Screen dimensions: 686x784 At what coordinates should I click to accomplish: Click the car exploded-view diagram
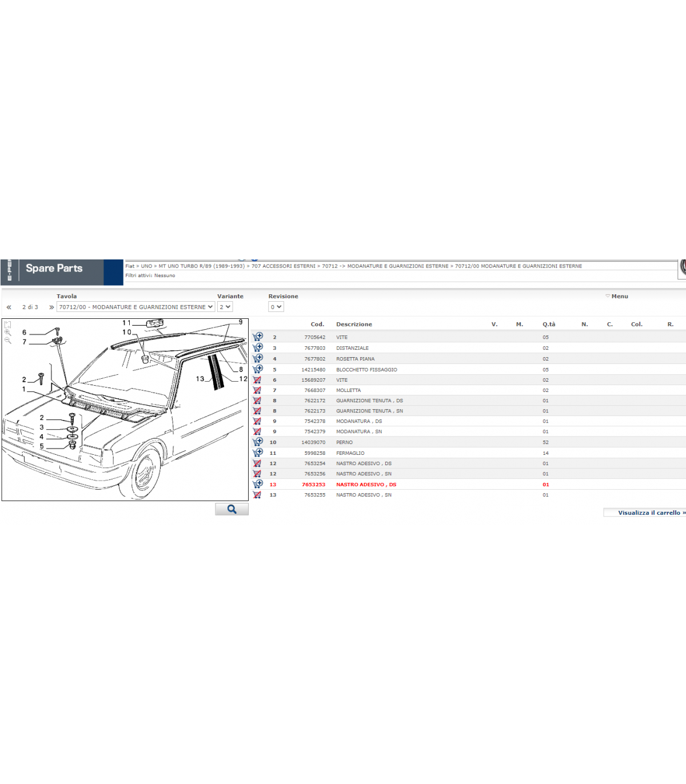click(x=125, y=410)
